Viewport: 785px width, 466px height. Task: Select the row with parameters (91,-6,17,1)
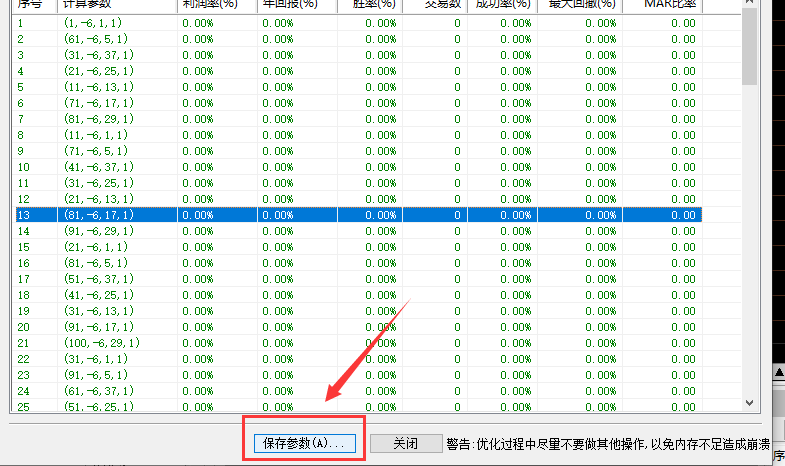coord(358,327)
